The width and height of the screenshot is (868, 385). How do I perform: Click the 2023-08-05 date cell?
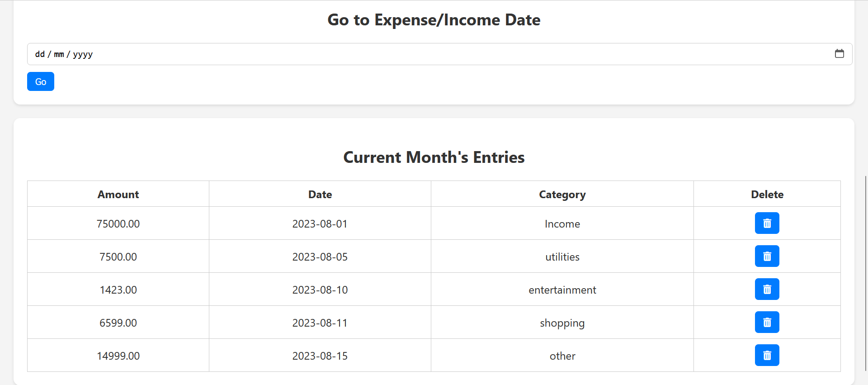pos(320,257)
